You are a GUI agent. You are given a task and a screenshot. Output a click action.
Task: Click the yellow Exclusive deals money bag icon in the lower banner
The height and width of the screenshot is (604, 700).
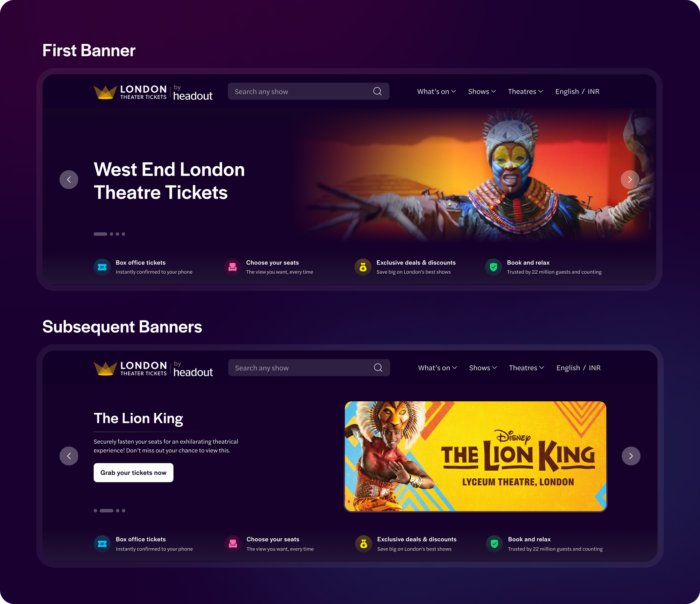tap(364, 544)
